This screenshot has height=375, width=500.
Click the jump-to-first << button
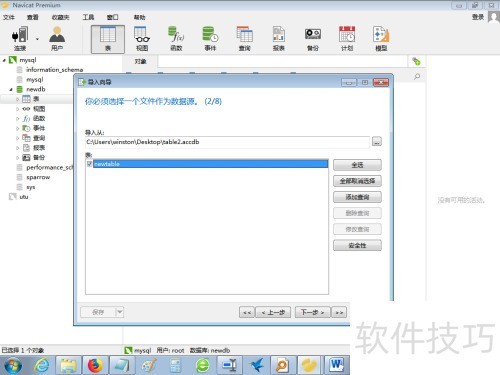[247, 312]
